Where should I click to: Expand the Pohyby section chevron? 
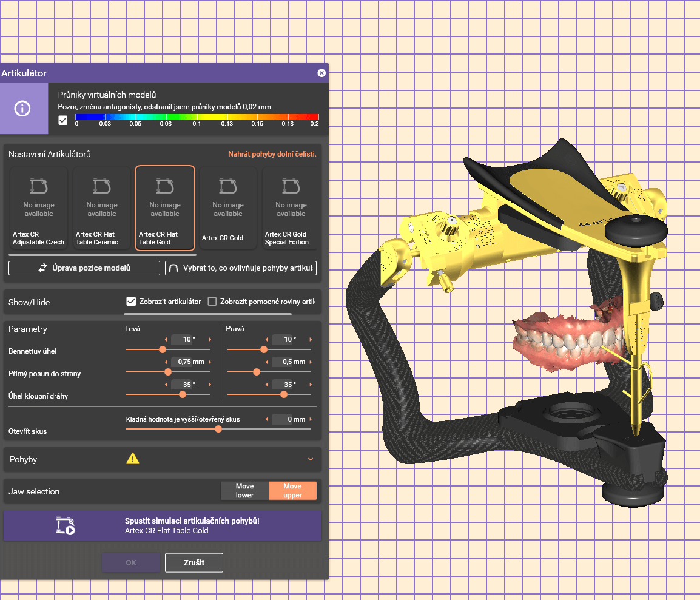[x=311, y=459]
